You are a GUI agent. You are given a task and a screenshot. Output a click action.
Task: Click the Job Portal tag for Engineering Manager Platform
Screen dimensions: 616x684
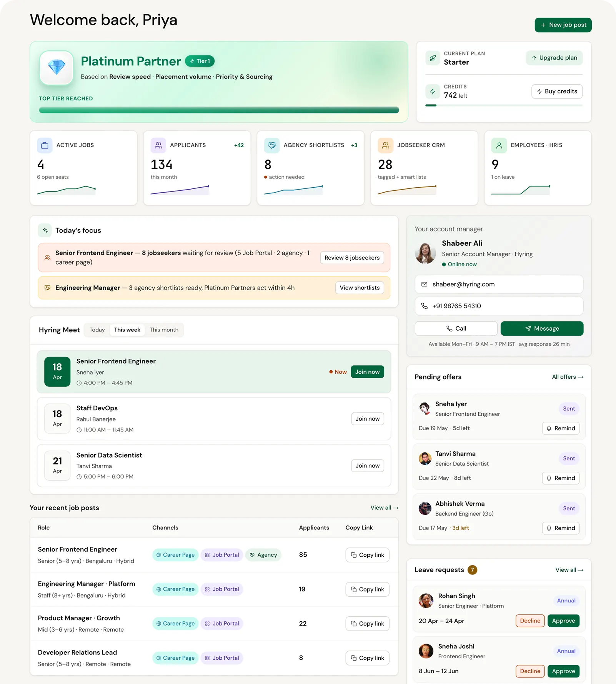222,589
